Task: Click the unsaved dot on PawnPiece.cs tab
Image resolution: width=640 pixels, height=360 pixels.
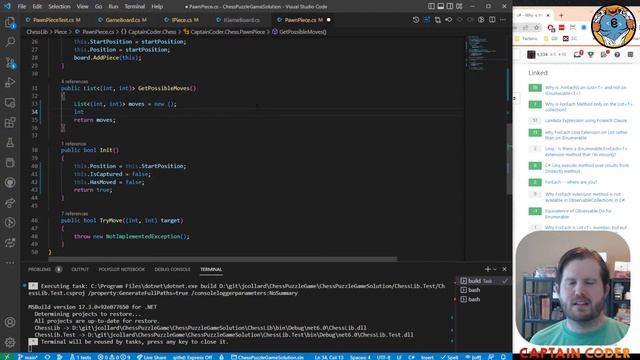Action: [329, 20]
